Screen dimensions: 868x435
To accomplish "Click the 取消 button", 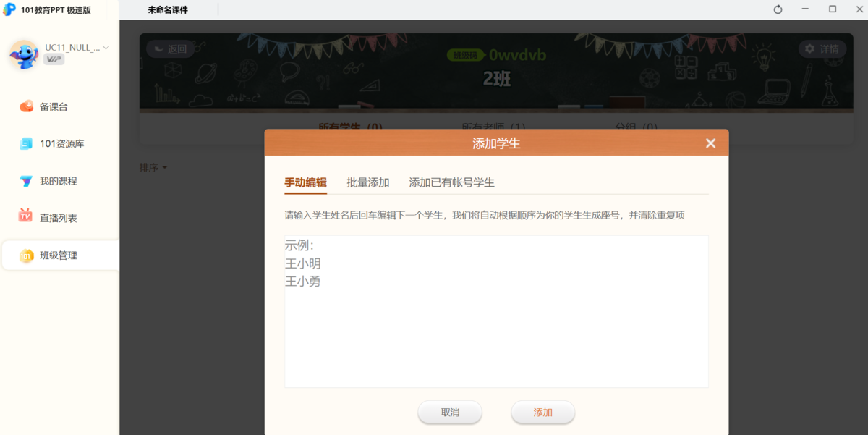I will point(450,412).
